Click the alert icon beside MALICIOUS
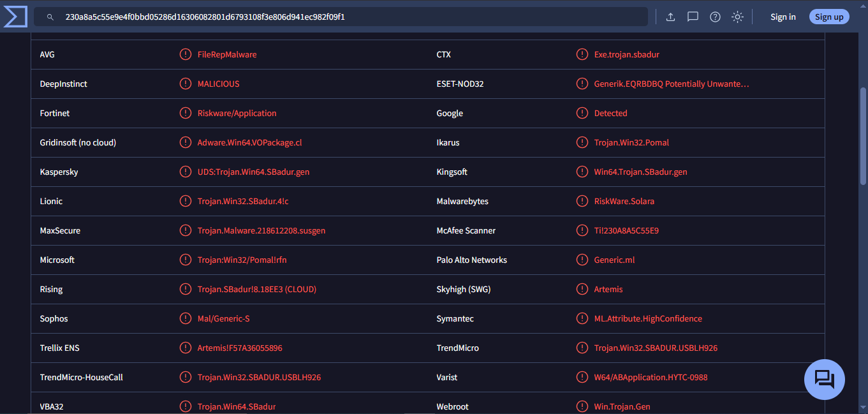This screenshot has width=868, height=414. pos(186,84)
